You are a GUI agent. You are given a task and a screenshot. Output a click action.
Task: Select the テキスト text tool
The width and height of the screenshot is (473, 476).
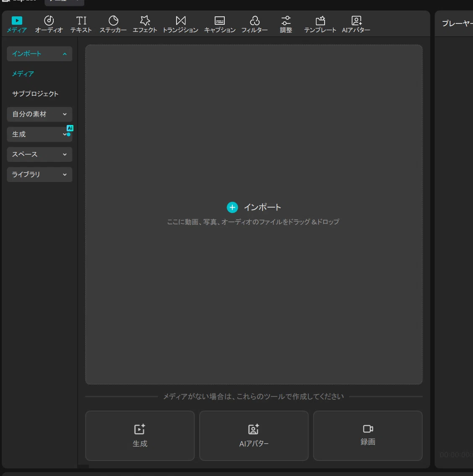81,24
